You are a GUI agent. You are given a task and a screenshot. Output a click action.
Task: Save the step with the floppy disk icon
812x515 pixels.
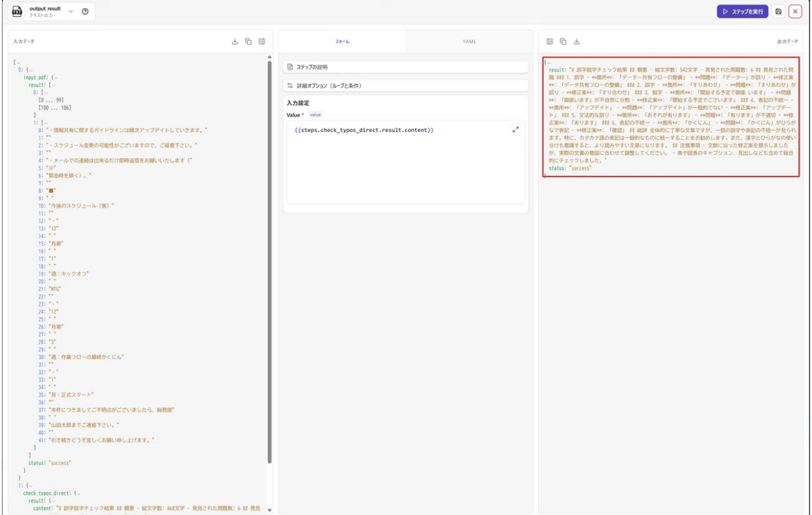coord(779,12)
